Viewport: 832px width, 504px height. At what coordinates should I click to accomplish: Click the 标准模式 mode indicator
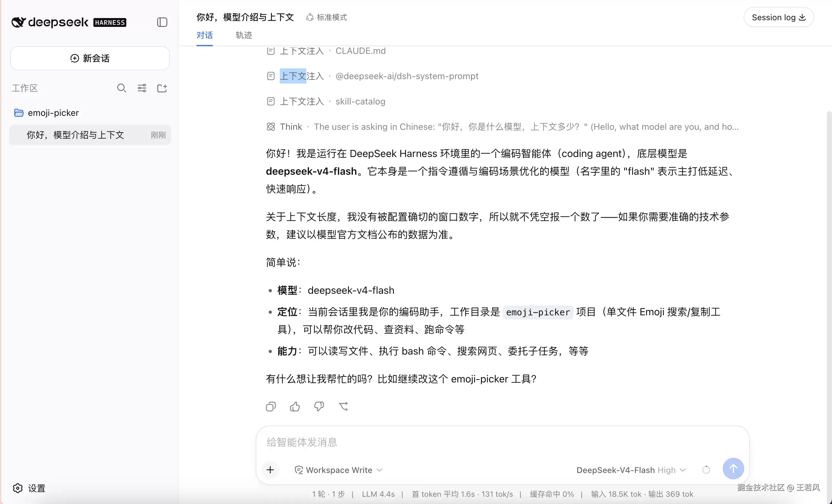(327, 17)
